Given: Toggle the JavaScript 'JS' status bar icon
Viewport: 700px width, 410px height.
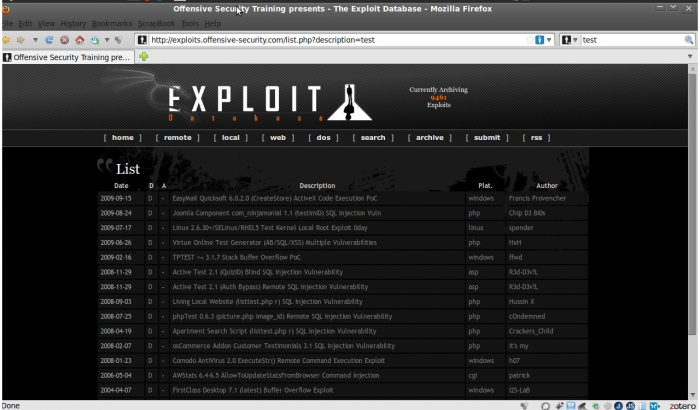Looking at the screenshot, I should click(x=630, y=406).
